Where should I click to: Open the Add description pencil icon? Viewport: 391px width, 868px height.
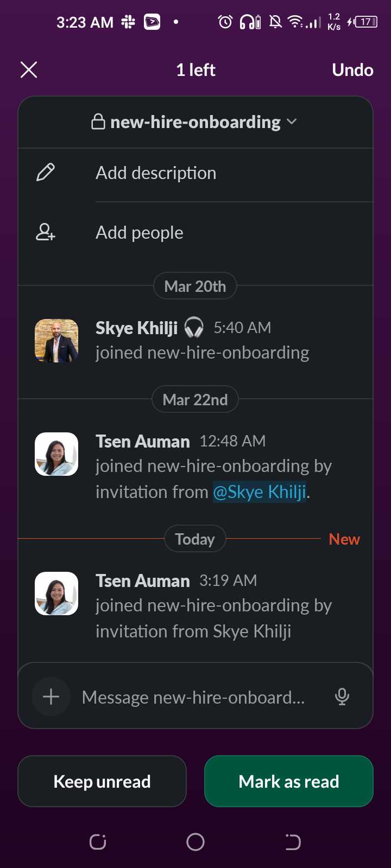pos(45,173)
